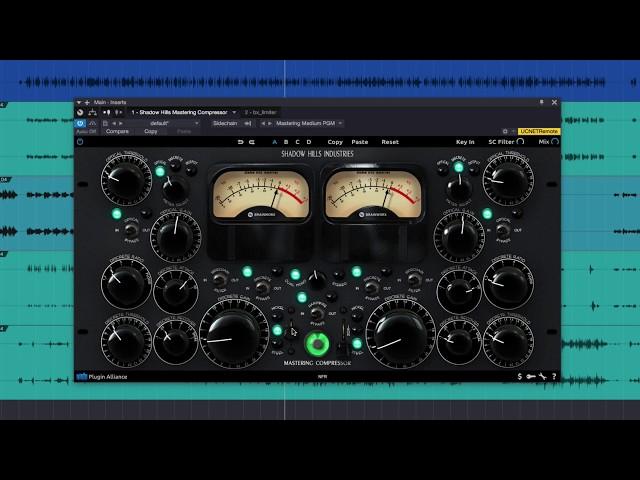Click host Copy button beside Compare
Image resolution: width=640 pixels, height=480 pixels.
click(151, 131)
